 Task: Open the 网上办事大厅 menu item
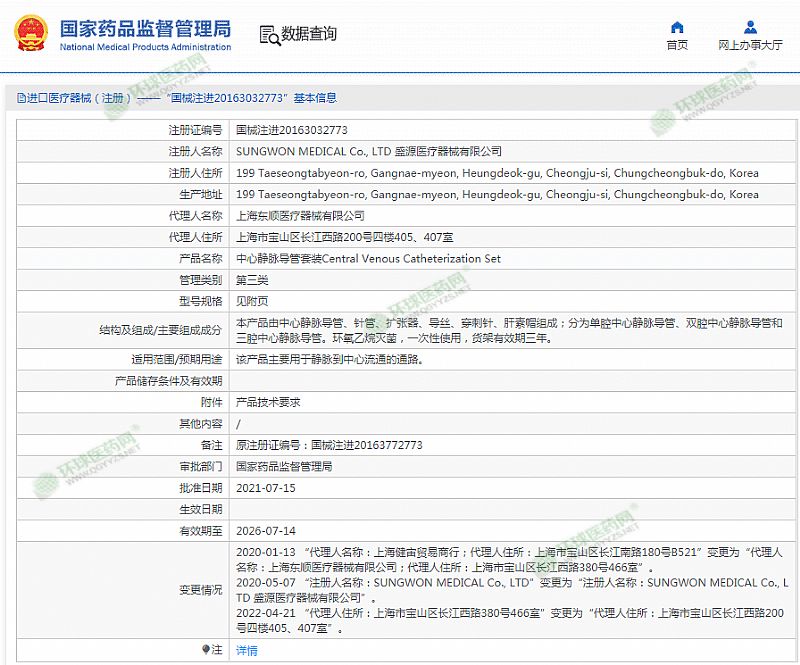(750, 45)
